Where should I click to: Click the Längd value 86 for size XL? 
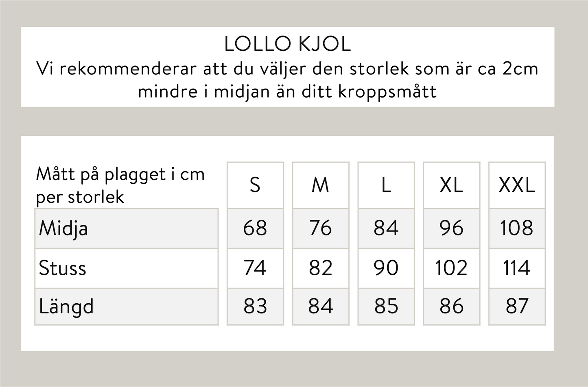tap(451, 306)
